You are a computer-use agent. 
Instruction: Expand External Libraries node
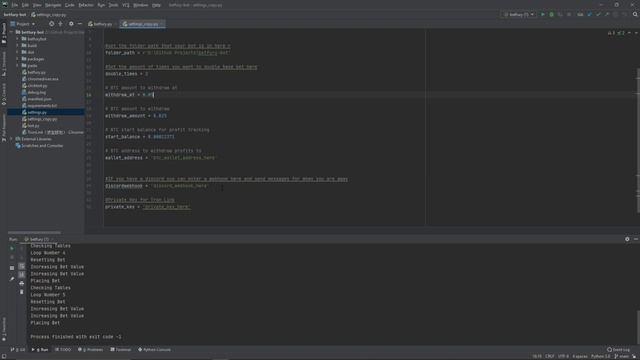pyautogui.click(x=12, y=139)
